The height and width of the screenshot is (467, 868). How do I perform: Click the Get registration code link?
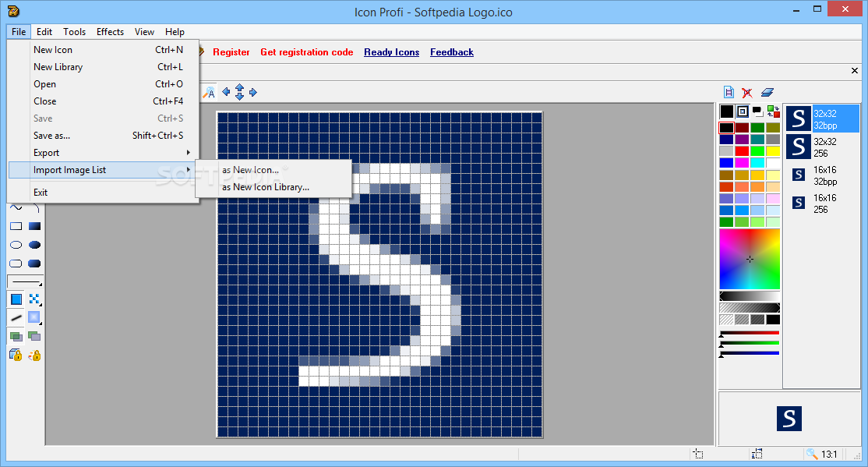pos(307,52)
